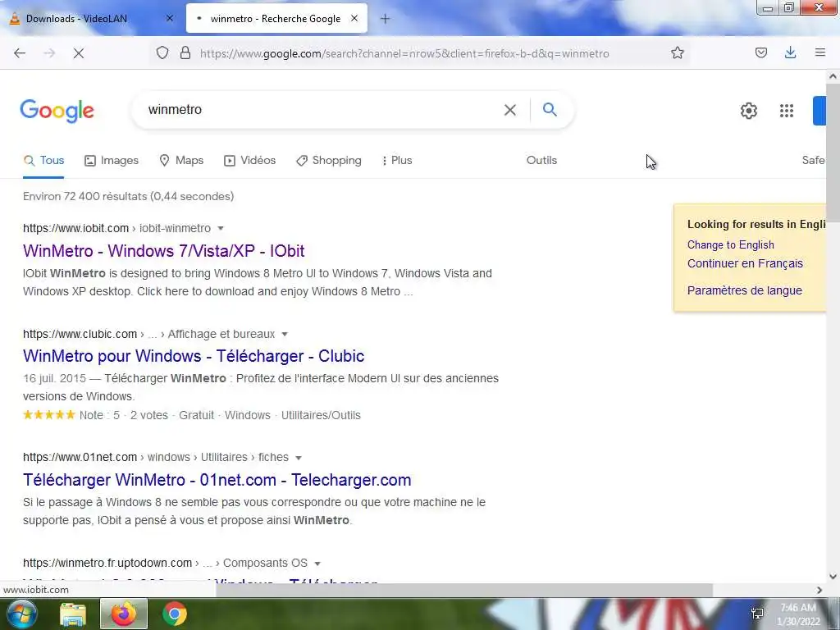Open File Explorer from the taskbar
Screen dimensions: 840x630
73,614
